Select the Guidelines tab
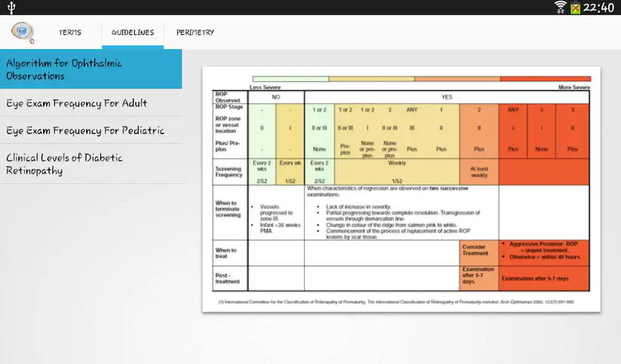 click(133, 33)
